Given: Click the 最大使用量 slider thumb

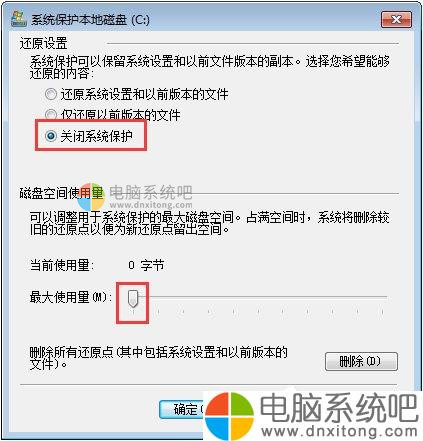Looking at the screenshot, I should coord(133,298).
